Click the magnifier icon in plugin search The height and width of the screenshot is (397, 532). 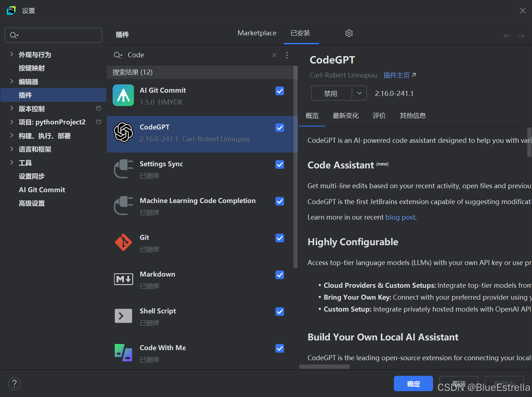tap(118, 55)
